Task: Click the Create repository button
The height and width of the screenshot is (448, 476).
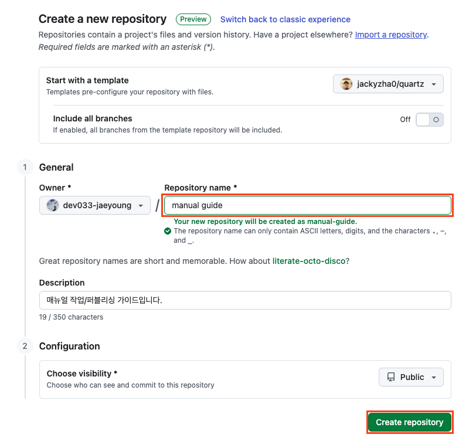Action: pyautogui.click(x=410, y=422)
